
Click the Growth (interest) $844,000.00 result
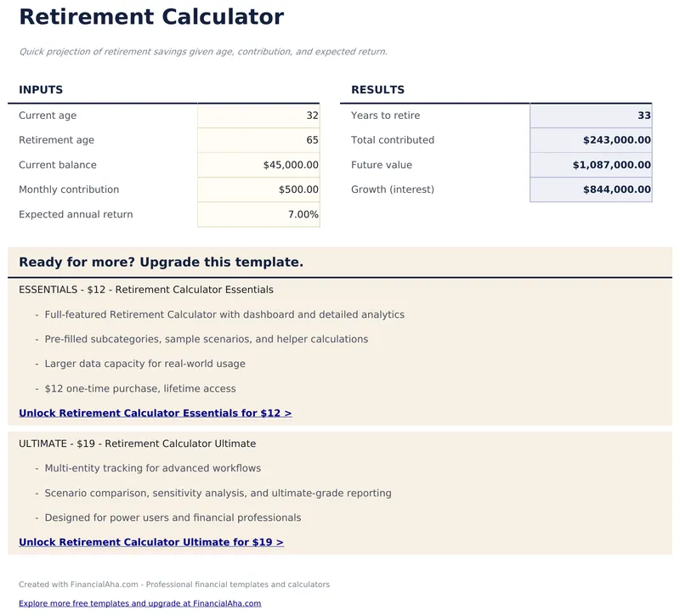click(x=591, y=189)
